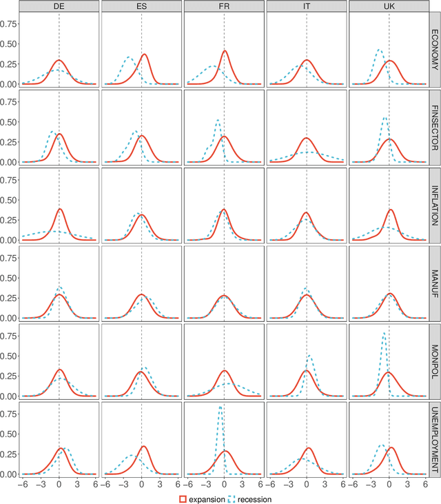This screenshot has height=504, width=441.
Task: Click the UNEMPLOYMENT row label
Action: click(435, 440)
